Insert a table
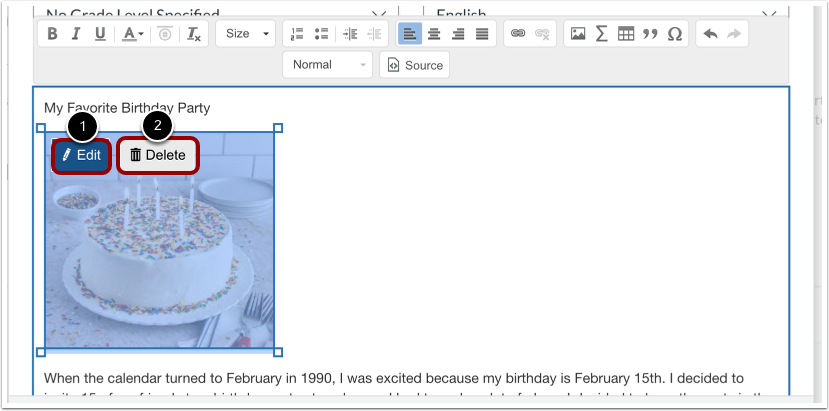The height and width of the screenshot is (411, 829). pos(626,34)
